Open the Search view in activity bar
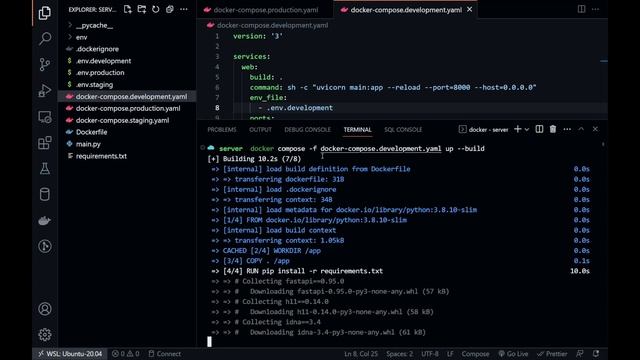 [x=44, y=39]
